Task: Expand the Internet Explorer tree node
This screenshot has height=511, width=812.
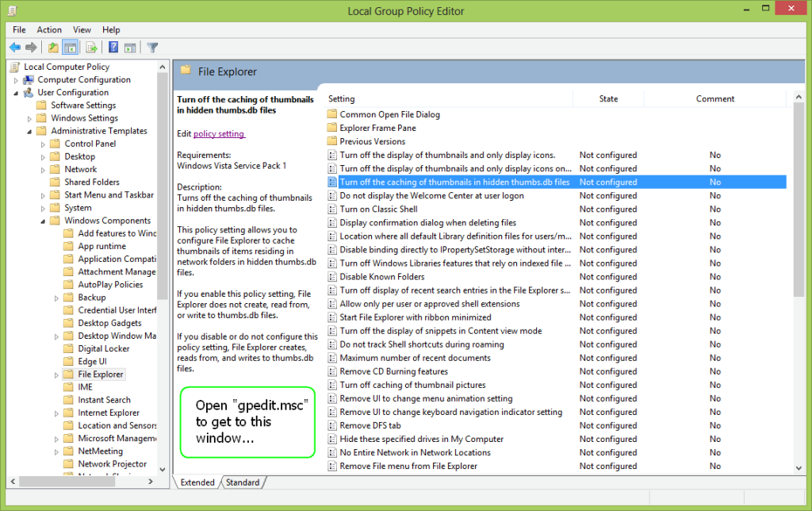Action: pyautogui.click(x=56, y=413)
